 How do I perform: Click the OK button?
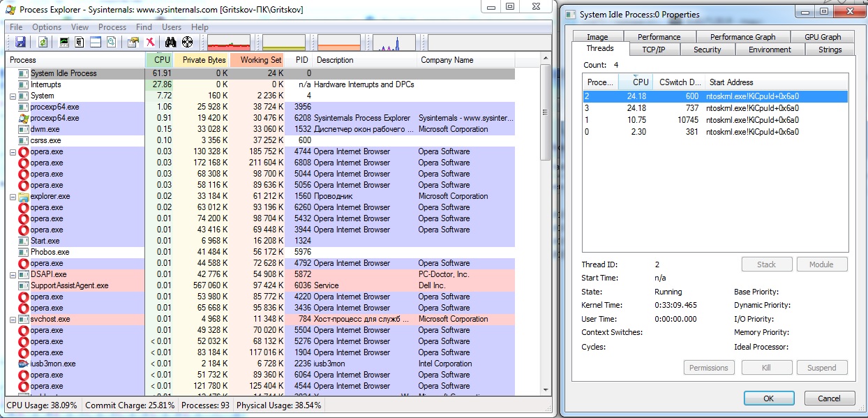coord(768,398)
